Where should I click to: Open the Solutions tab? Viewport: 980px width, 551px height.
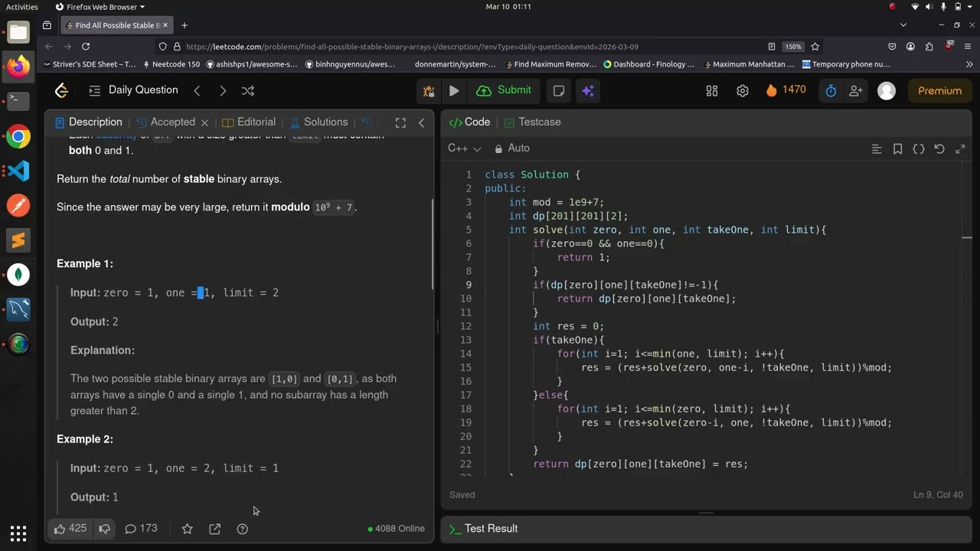click(318, 122)
